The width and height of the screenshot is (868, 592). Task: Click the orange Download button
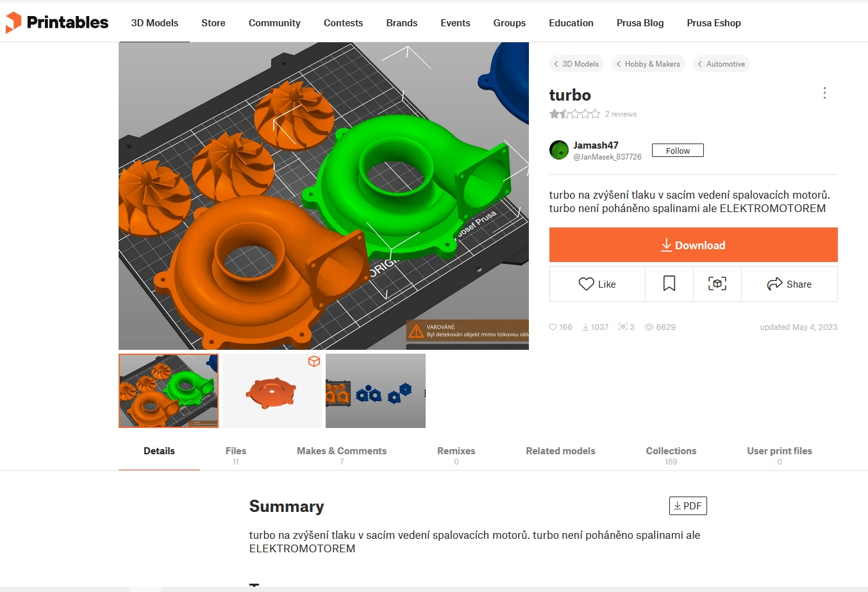(693, 245)
